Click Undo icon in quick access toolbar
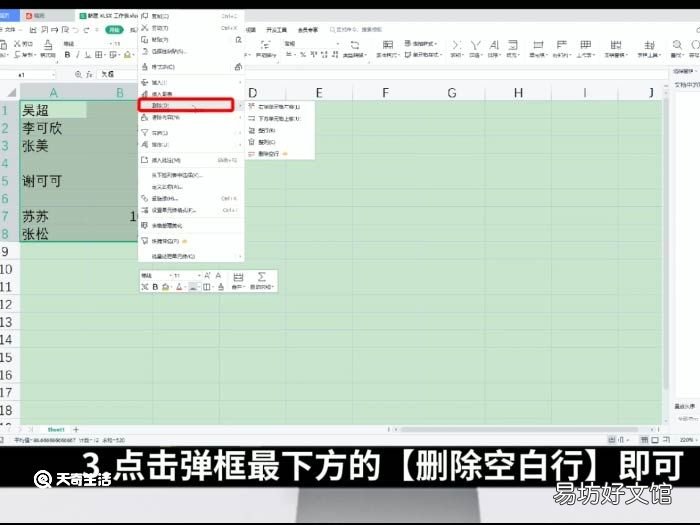700x525 pixels. coord(75,30)
